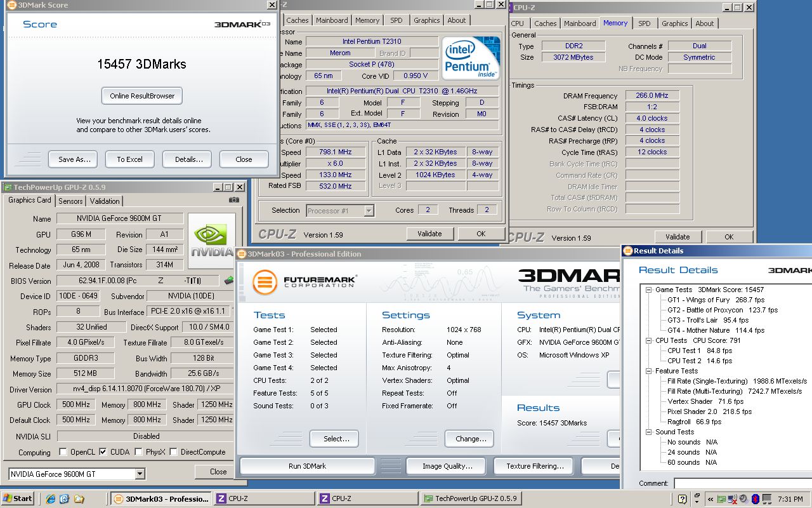This screenshot has height=508, width=812.
Task: Click the Start button on the taskbar
Action: coord(17,498)
